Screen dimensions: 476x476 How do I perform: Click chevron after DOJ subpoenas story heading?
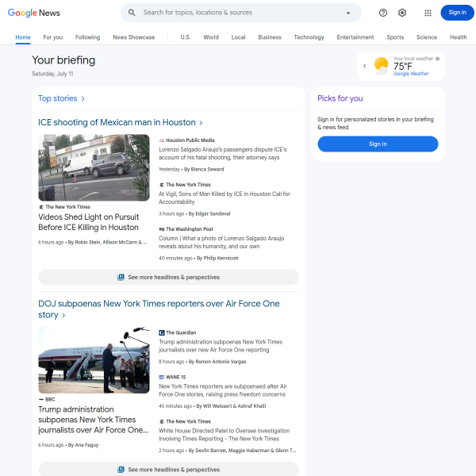(x=63, y=316)
